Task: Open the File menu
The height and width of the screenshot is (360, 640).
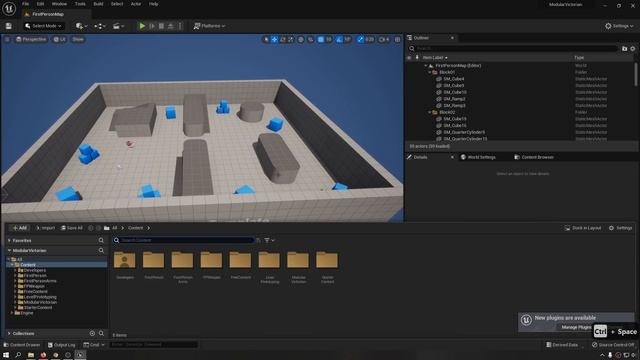Action: pos(25,4)
